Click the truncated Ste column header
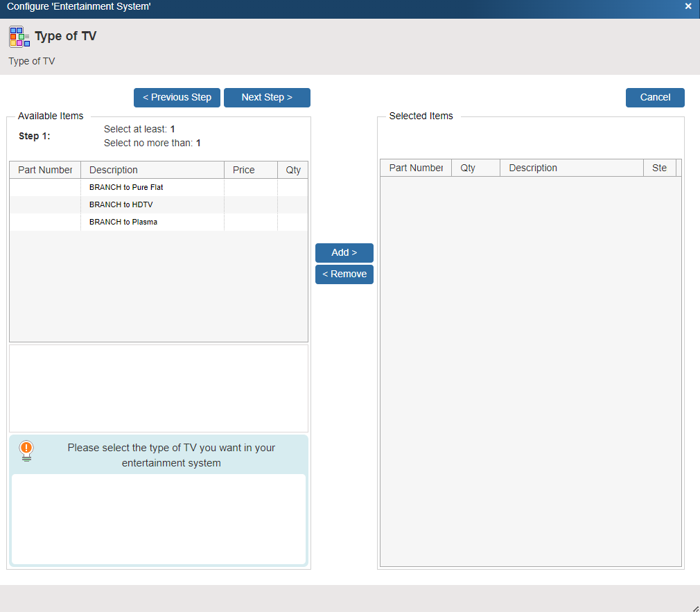The image size is (700, 612). point(659,168)
